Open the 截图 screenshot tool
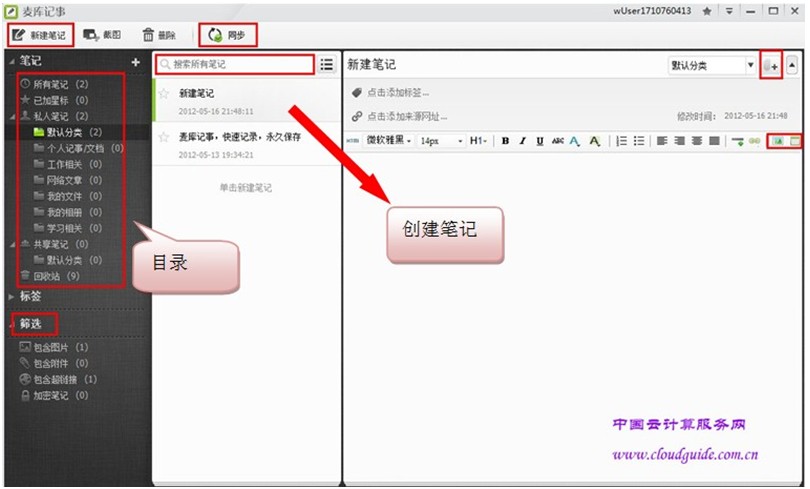The width and height of the screenshot is (810, 489). coord(102,35)
